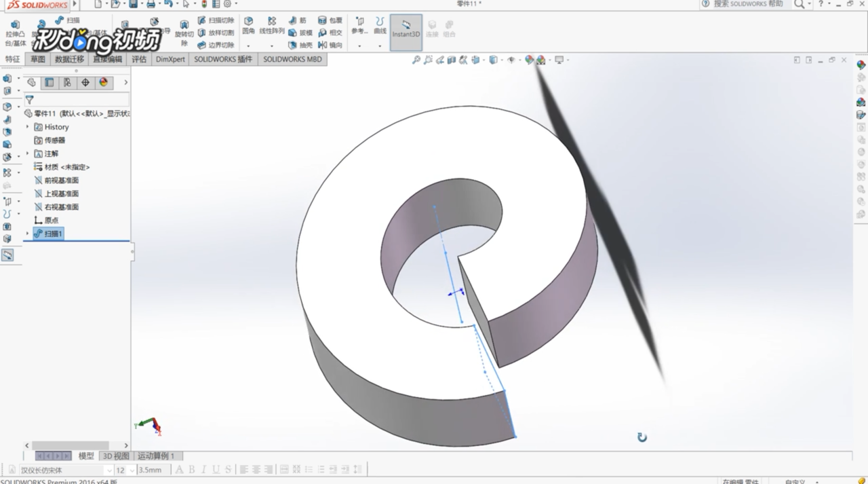Click the Zoom to Area icon

click(x=428, y=60)
